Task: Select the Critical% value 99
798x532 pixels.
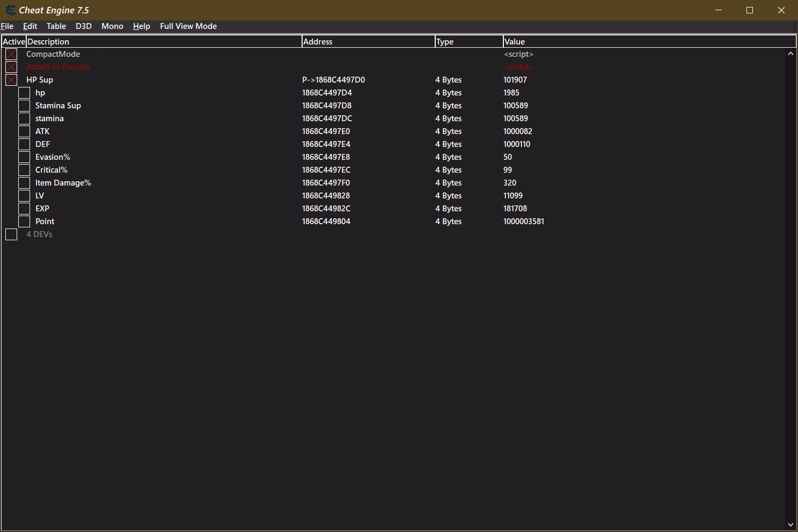Action: pos(508,170)
